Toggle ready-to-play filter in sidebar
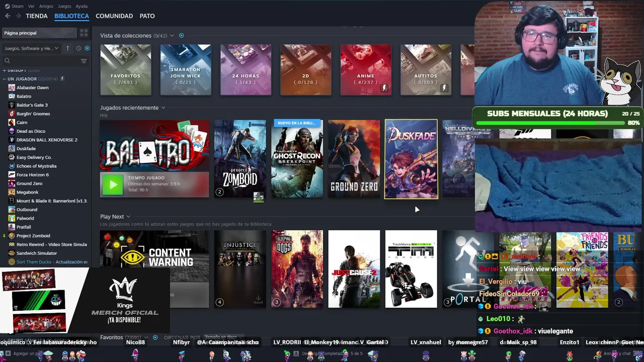Screen dimensions: 644x362 point(87,48)
